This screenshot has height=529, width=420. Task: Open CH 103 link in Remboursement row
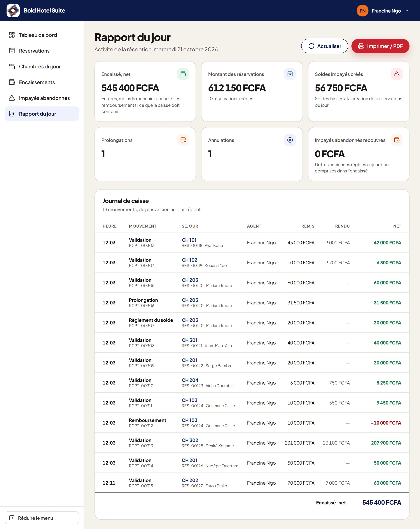(x=189, y=420)
